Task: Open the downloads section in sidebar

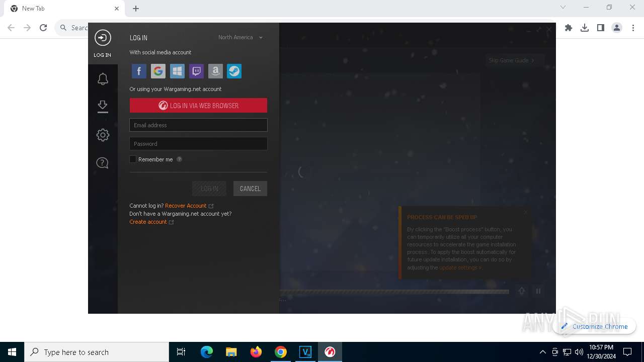Action: pyautogui.click(x=103, y=107)
